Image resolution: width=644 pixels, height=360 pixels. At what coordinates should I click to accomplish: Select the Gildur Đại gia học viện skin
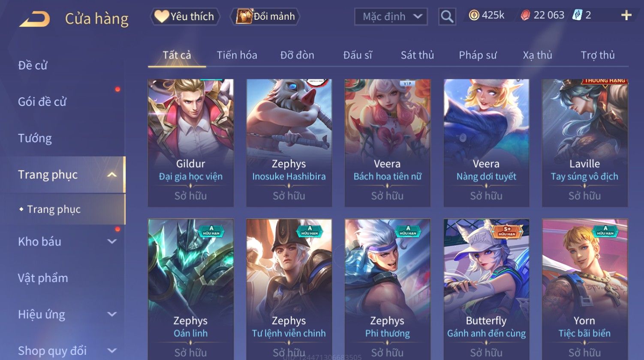tap(190, 143)
